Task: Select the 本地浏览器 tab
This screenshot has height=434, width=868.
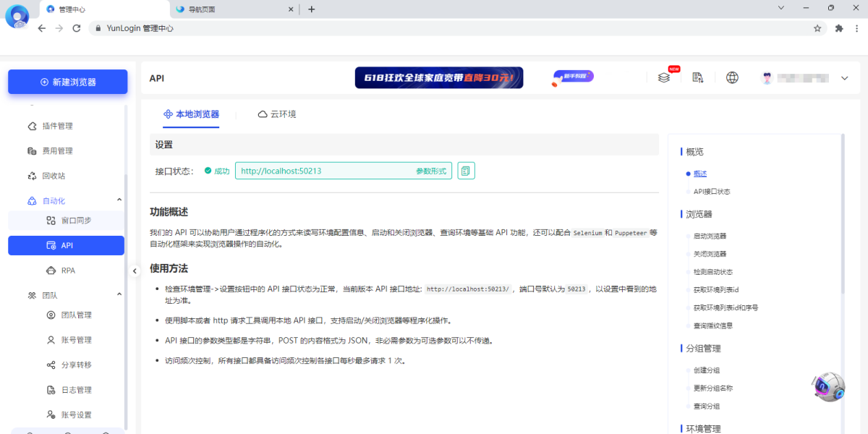Action: [191, 114]
